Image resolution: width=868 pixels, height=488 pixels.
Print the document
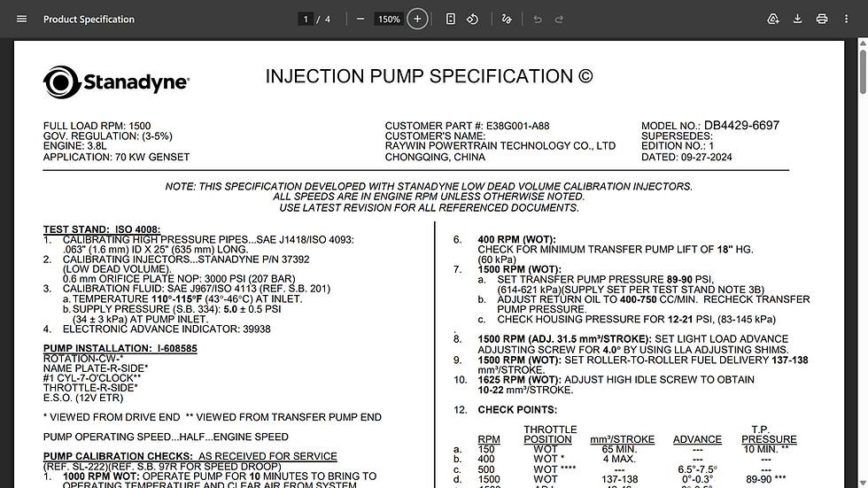tap(822, 19)
